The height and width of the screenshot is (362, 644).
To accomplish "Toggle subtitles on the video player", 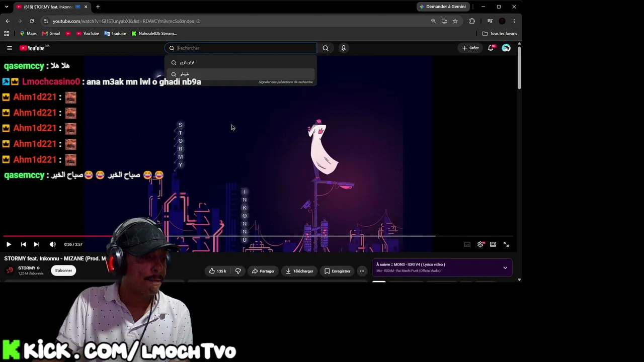I will pos(467,244).
